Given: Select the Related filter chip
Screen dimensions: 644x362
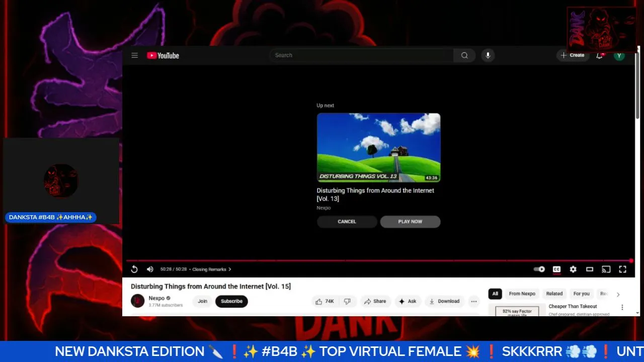Looking at the screenshot, I should pyautogui.click(x=554, y=294).
